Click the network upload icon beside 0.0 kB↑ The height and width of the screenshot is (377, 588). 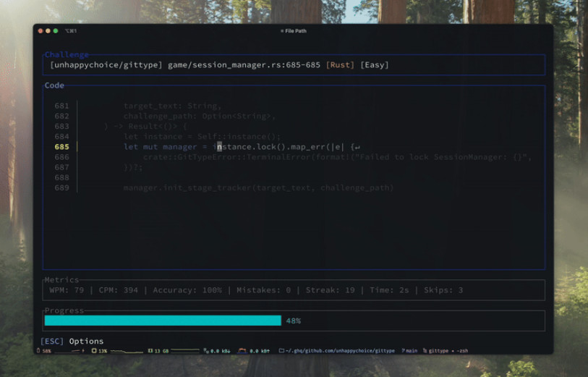(x=242, y=351)
